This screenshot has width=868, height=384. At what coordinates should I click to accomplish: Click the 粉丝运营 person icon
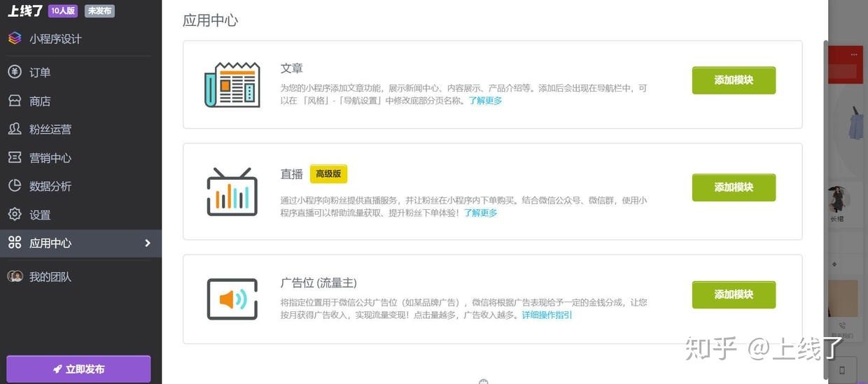(x=15, y=129)
